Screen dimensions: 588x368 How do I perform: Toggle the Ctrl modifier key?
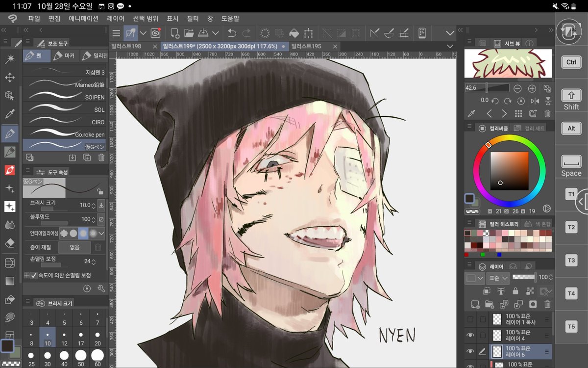pyautogui.click(x=571, y=62)
